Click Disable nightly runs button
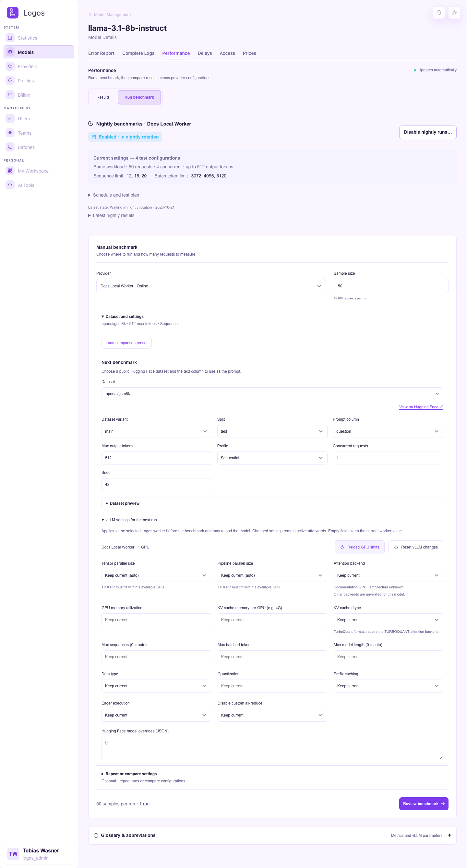 pos(427,132)
